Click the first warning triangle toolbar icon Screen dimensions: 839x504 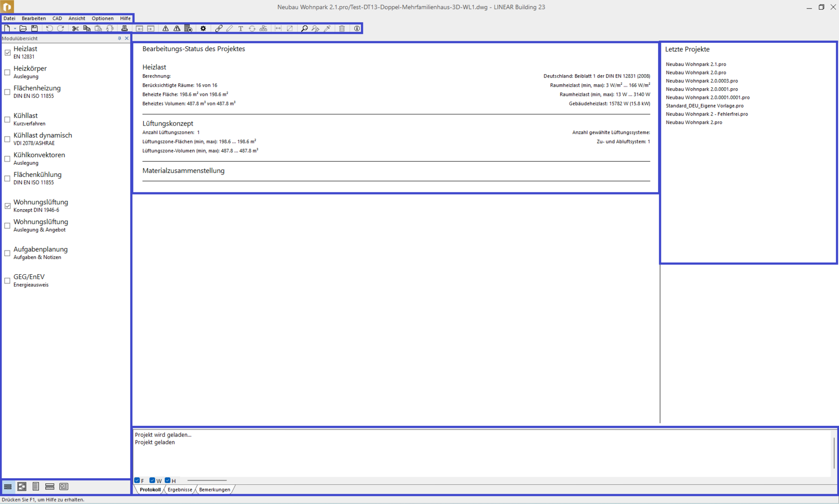click(x=165, y=29)
